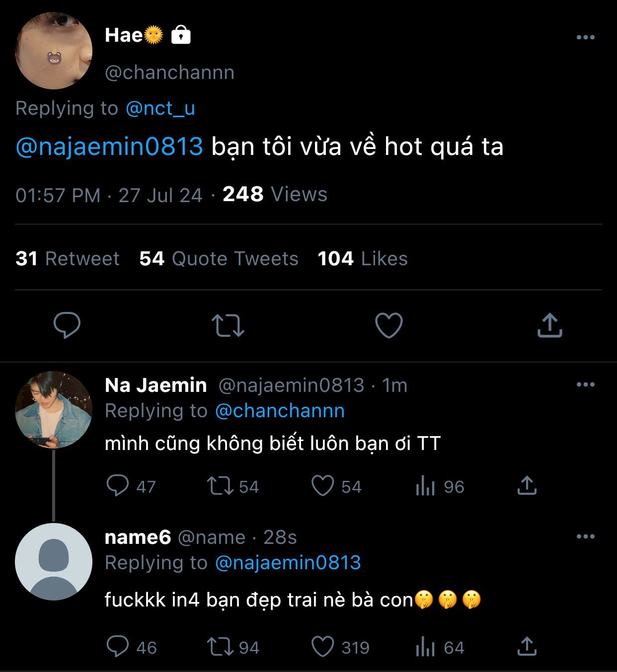Share the main tweet by Hae

(549, 325)
